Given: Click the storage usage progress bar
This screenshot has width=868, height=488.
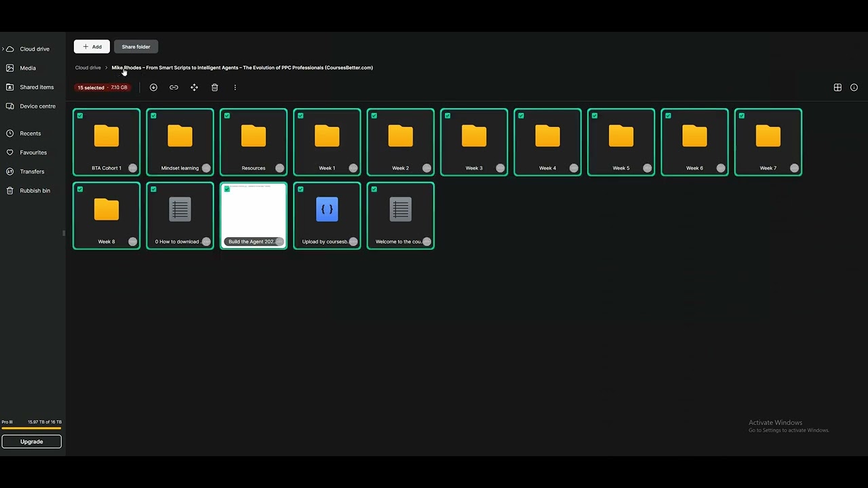Looking at the screenshot, I should [31, 428].
